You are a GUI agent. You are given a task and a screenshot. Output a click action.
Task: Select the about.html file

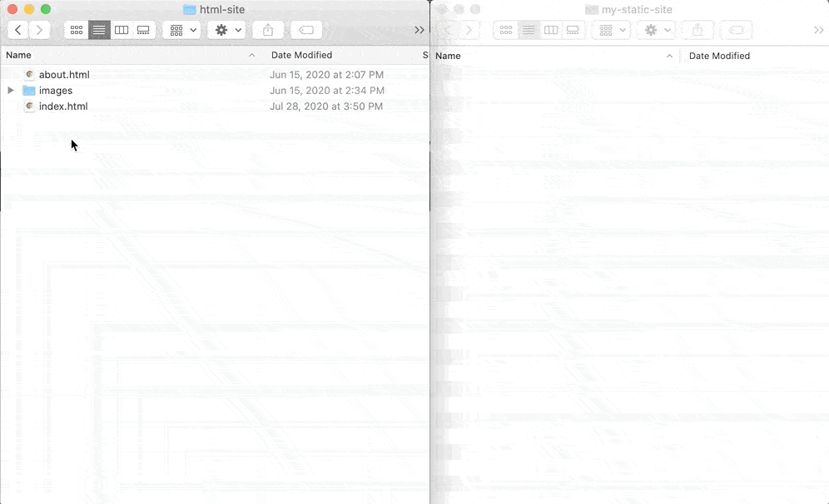point(63,75)
